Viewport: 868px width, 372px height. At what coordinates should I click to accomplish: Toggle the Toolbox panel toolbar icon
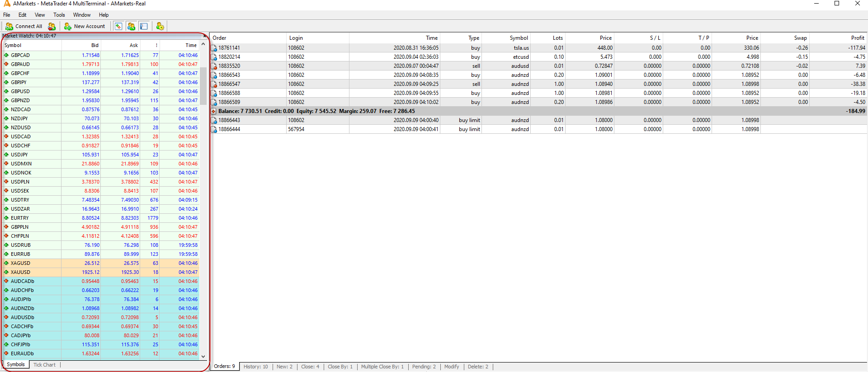[x=144, y=26]
